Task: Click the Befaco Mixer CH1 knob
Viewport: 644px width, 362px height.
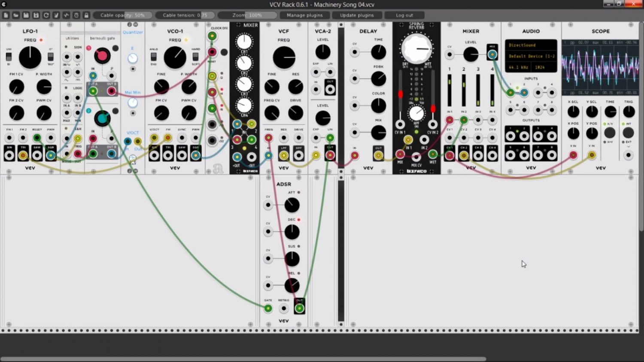Action: [x=244, y=42]
